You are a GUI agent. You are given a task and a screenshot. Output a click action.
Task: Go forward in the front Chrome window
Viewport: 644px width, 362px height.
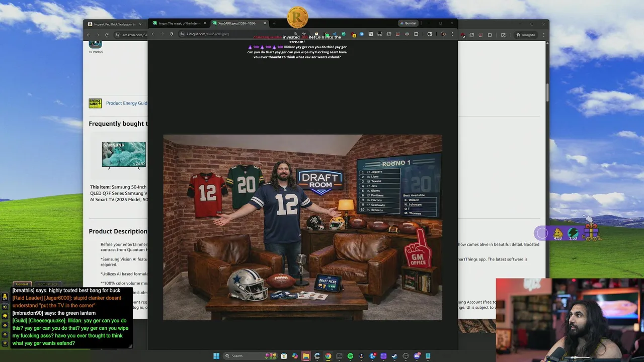point(162,34)
